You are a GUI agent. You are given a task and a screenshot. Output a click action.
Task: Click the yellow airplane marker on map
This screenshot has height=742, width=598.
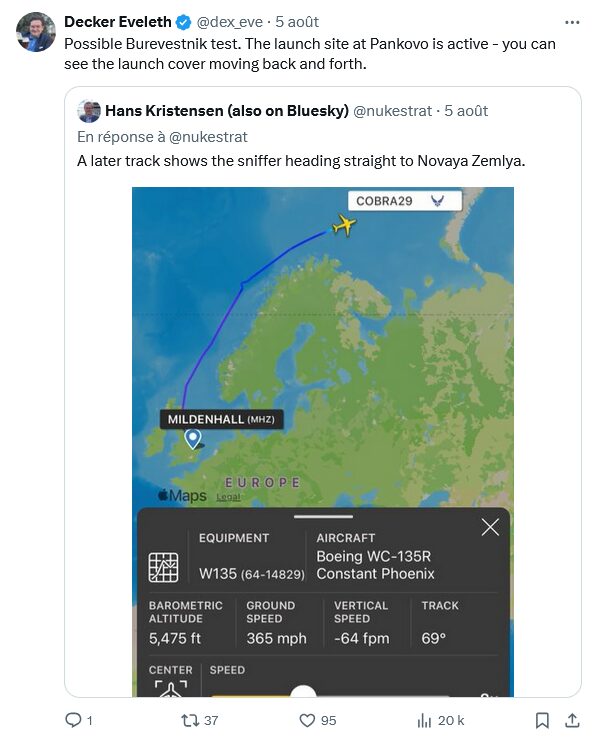pos(344,225)
